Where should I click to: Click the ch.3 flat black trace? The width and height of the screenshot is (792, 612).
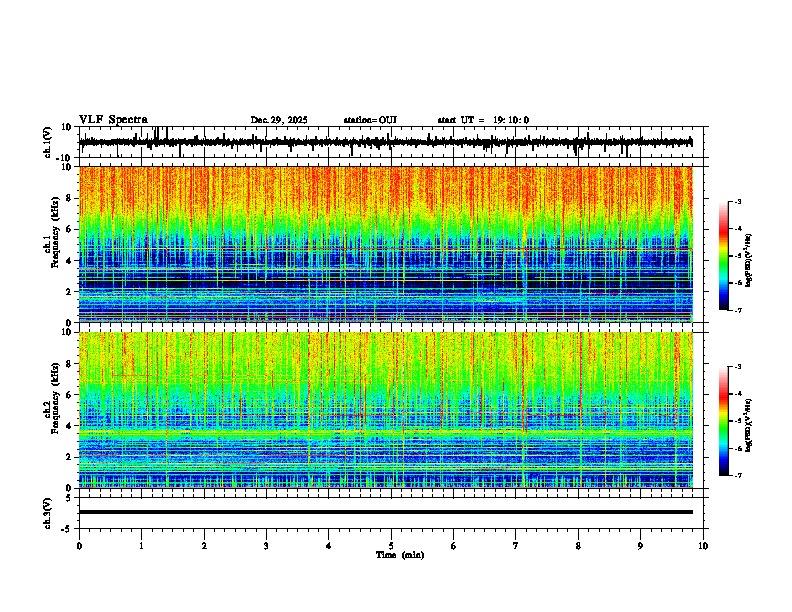pos(386,512)
